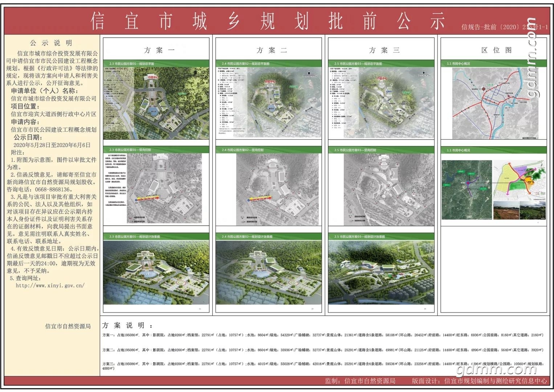Select the 区位图 heading
554x392 pixels.
tap(497, 50)
